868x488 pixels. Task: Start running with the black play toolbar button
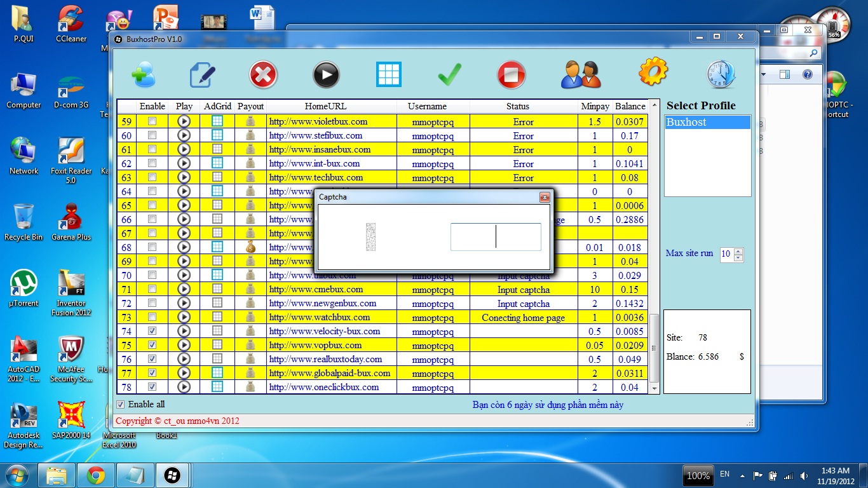[326, 75]
